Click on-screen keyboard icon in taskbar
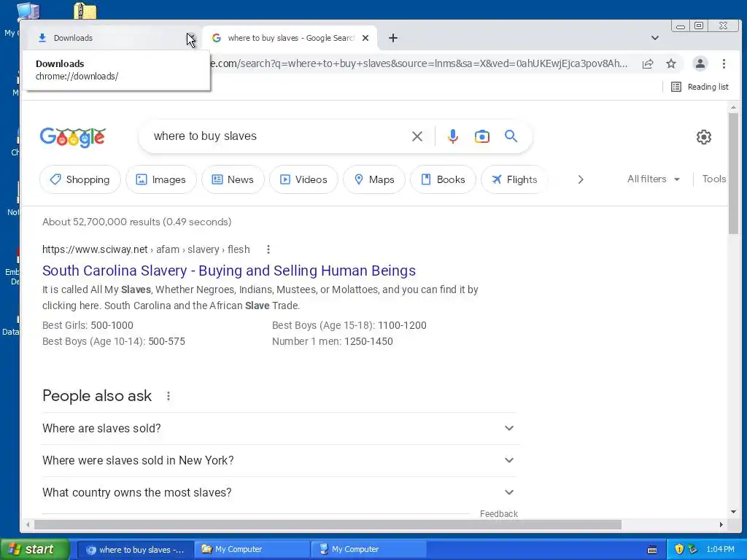The width and height of the screenshot is (747, 560). (652, 550)
